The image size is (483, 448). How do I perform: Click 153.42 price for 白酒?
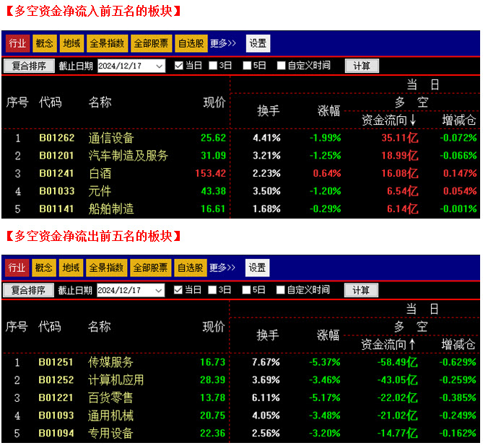pos(210,173)
